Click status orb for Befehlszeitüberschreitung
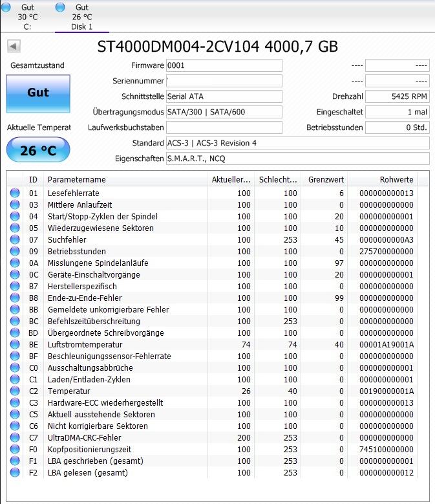 pos(15,321)
